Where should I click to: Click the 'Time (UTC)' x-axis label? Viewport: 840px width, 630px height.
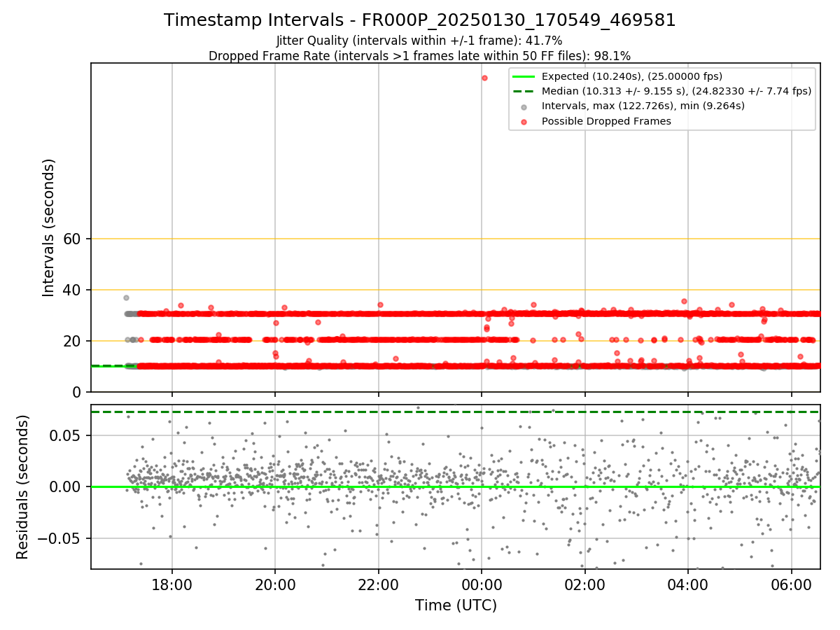(x=456, y=605)
